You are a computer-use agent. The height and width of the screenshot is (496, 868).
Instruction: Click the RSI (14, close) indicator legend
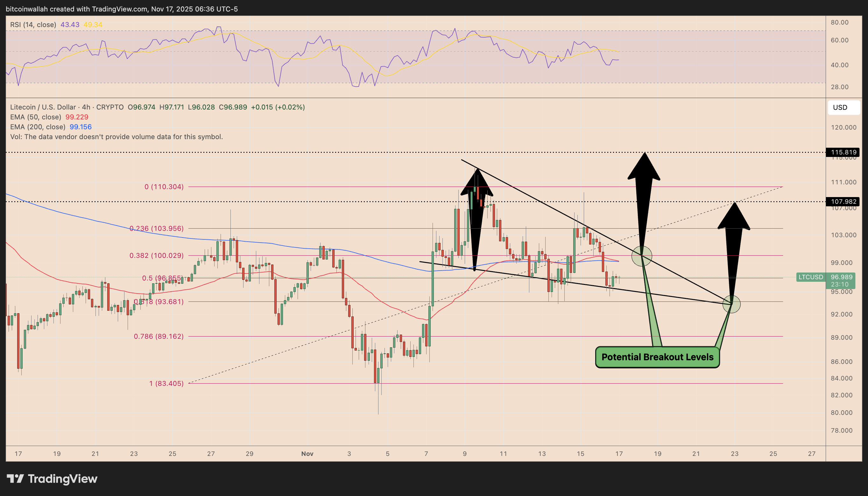tap(33, 25)
